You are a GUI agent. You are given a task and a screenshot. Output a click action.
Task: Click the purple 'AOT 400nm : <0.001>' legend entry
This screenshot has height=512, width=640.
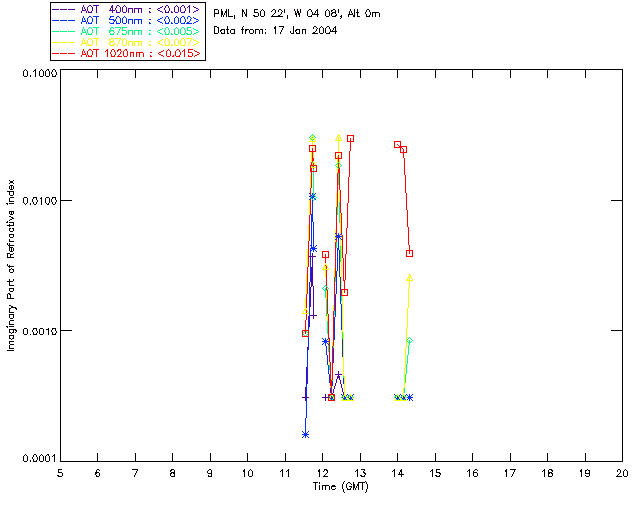[127, 9]
